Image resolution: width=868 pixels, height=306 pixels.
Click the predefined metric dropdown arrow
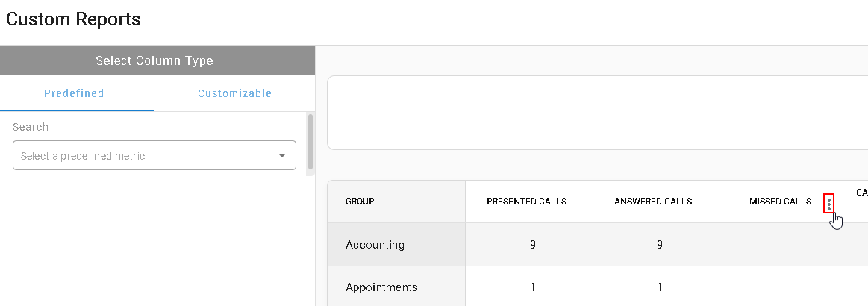point(282,156)
